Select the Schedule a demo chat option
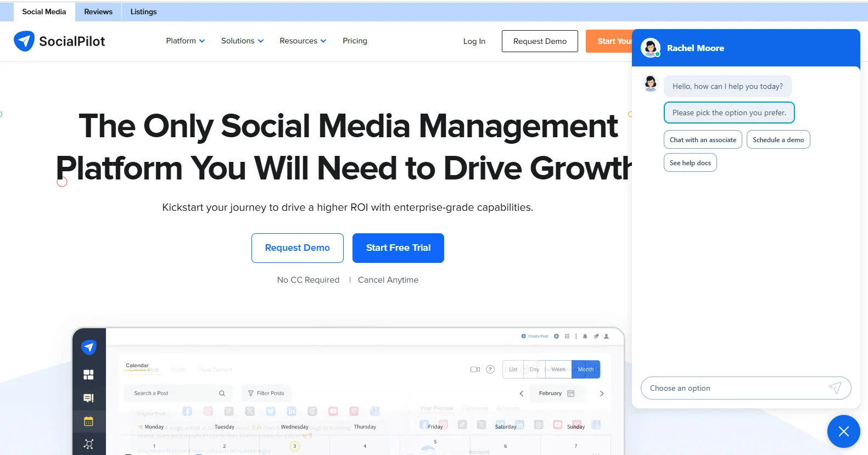Viewport: 868px width, 455px height. [778, 140]
